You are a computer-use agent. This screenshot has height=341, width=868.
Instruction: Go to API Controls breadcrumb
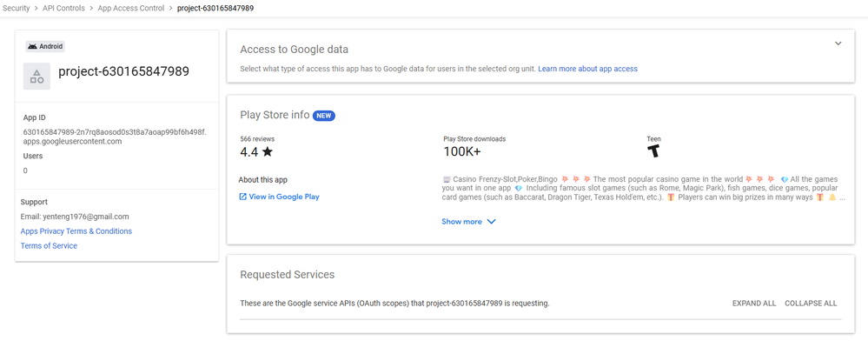(x=63, y=9)
